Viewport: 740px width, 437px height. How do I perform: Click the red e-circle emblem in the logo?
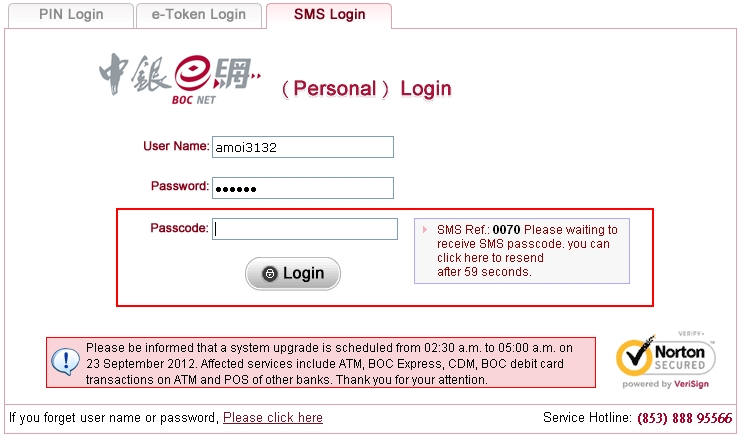click(193, 73)
